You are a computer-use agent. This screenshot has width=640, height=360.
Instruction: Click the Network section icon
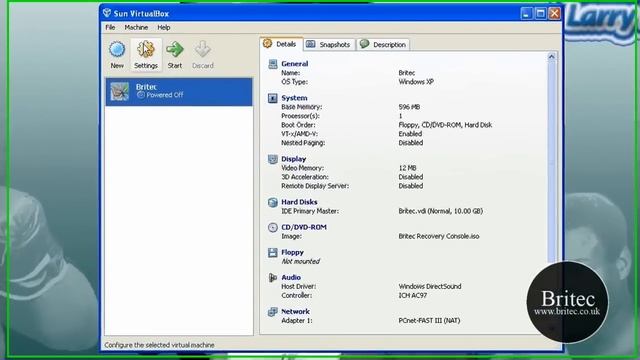tap(273, 312)
